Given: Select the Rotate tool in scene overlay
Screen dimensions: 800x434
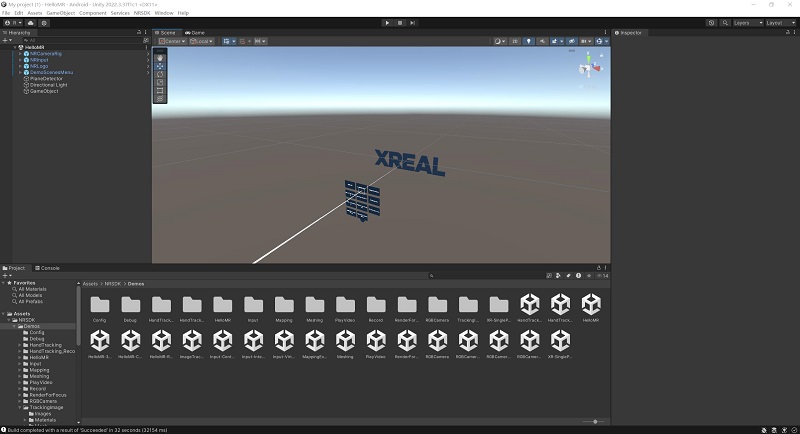Looking at the screenshot, I should click(x=160, y=74).
